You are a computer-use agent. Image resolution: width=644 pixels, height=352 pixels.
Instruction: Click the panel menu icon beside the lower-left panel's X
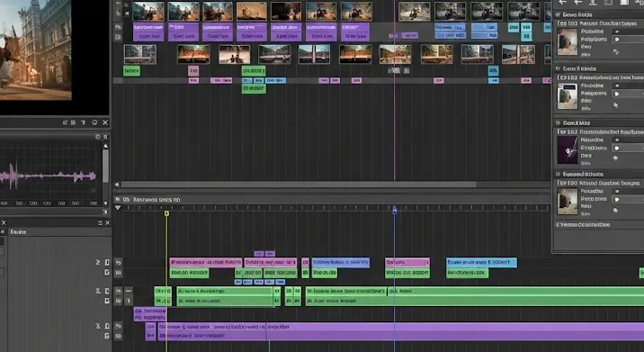tap(100, 223)
